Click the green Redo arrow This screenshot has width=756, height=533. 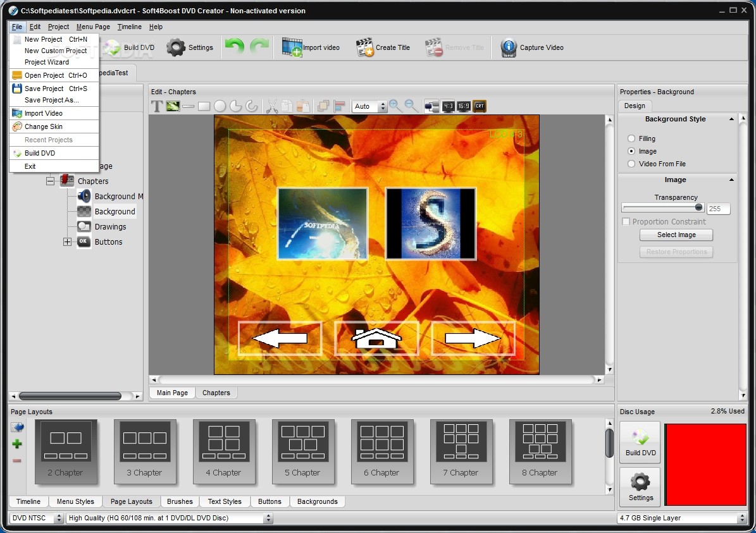259,47
